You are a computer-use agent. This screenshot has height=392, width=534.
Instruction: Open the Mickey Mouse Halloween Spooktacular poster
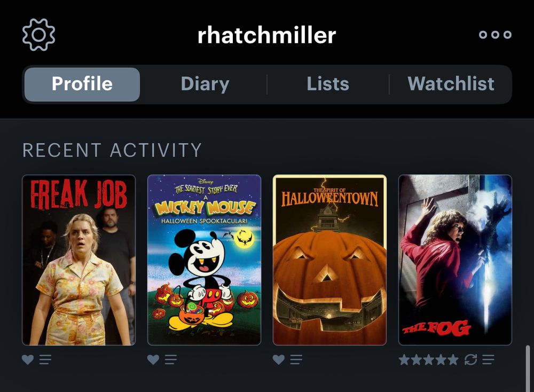coord(205,260)
